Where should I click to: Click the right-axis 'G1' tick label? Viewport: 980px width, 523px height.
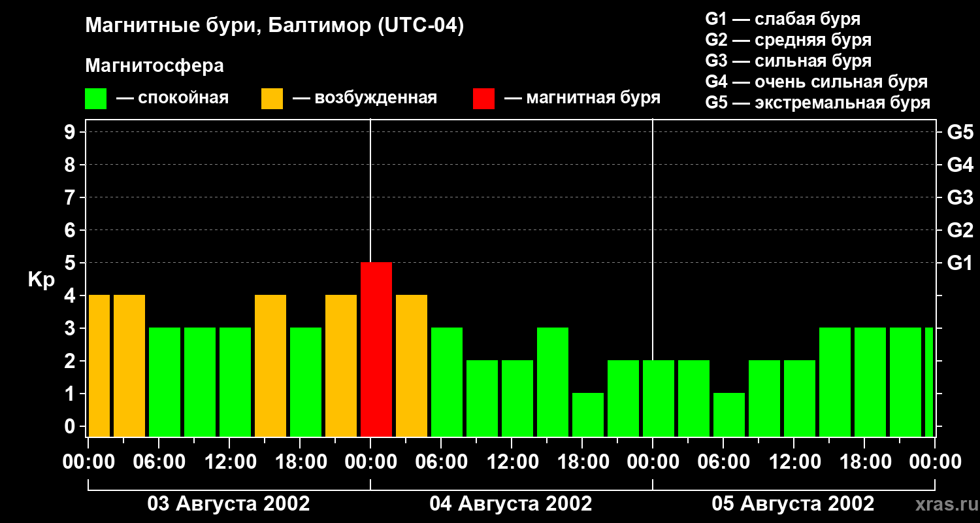[960, 263]
